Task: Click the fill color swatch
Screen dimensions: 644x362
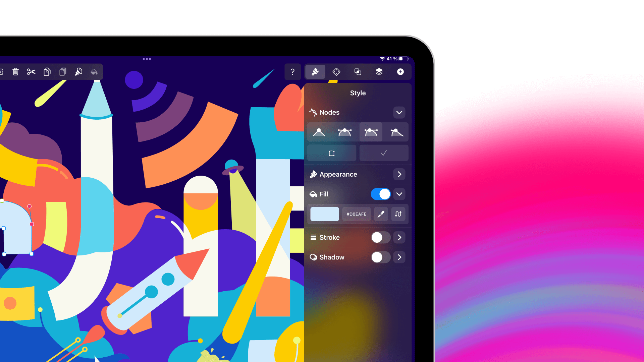Action: (324, 214)
